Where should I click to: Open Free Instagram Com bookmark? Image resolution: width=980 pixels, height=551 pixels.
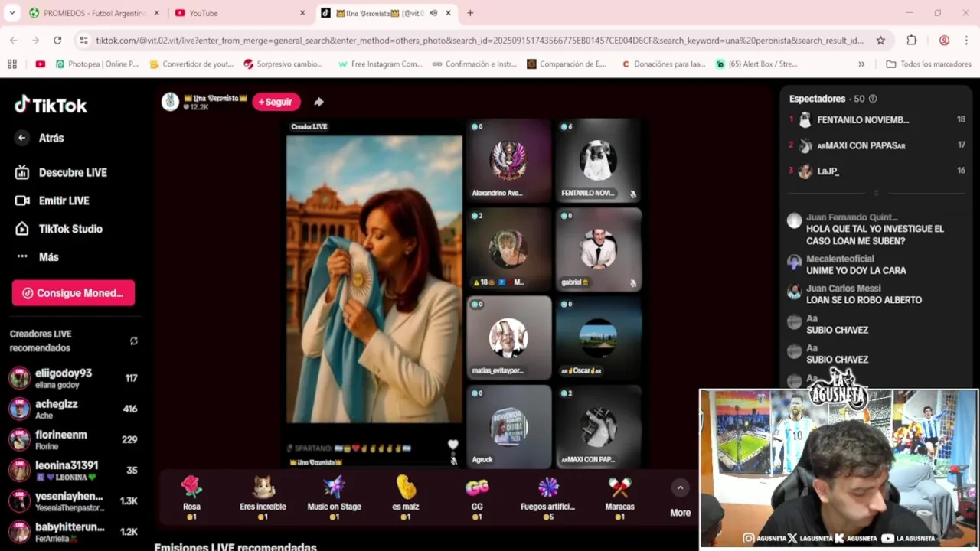click(x=380, y=64)
